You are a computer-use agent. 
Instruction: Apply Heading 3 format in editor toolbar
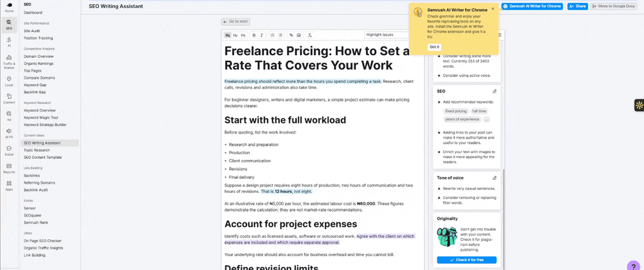coord(243,35)
